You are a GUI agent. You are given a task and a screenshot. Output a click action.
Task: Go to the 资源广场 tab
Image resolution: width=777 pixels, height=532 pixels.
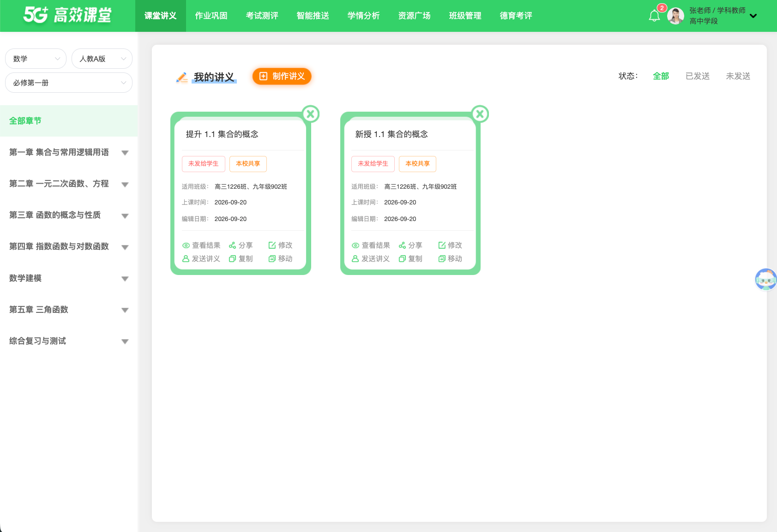tap(415, 16)
